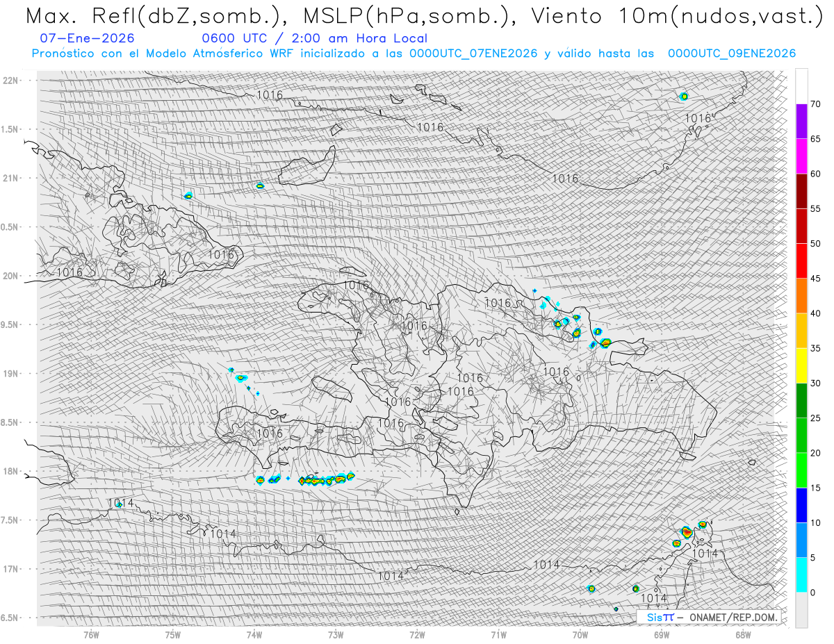834x644 pixels.
Task: Click the colorbar value label '0'
Action: coord(813,593)
